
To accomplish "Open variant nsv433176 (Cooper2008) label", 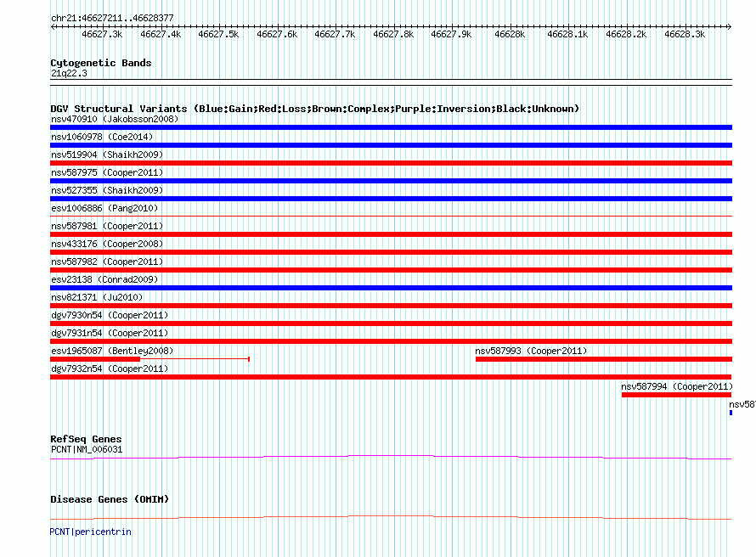I will [x=107, y=244].
